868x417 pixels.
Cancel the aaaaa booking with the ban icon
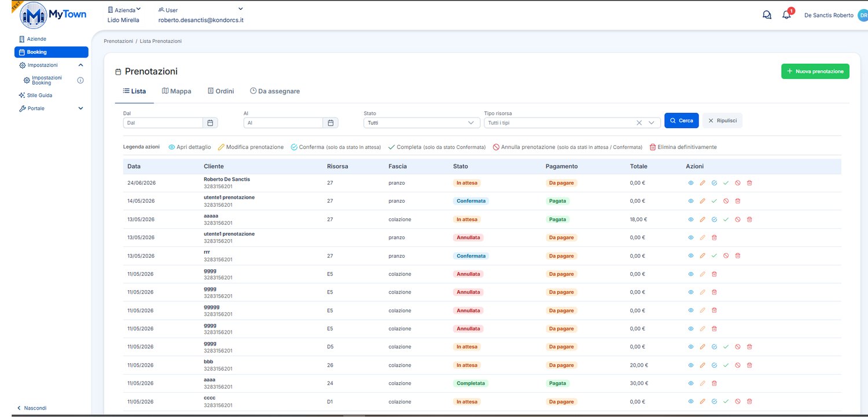tap(738, 220)
